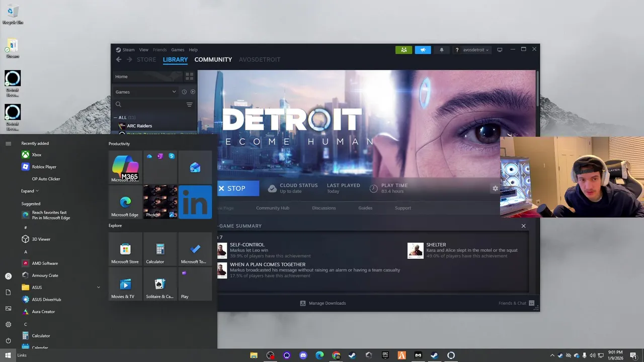
Task: Open Documents from Start sidebar
Action: tap(8, 292)
